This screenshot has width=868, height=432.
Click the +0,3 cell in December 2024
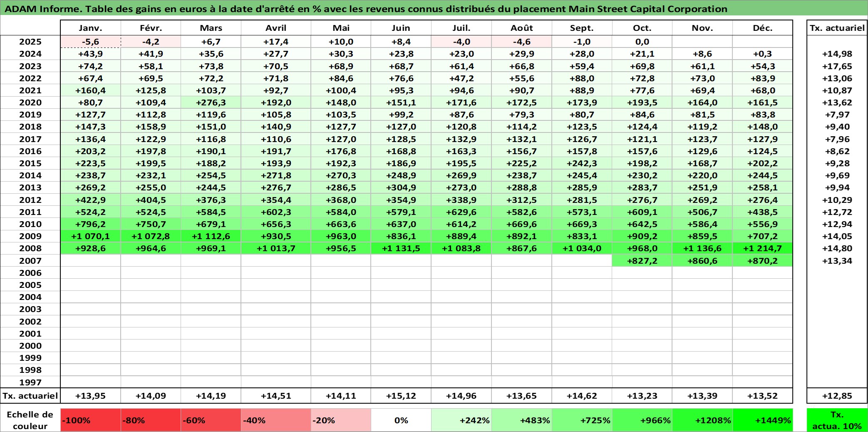point(762,54)
